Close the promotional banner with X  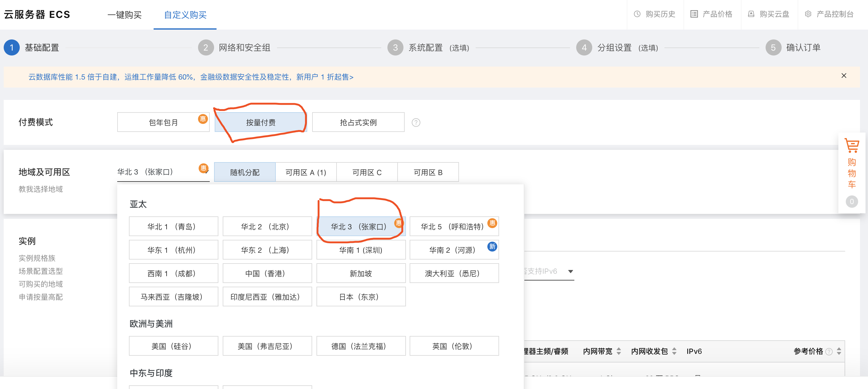pos(843,76)
